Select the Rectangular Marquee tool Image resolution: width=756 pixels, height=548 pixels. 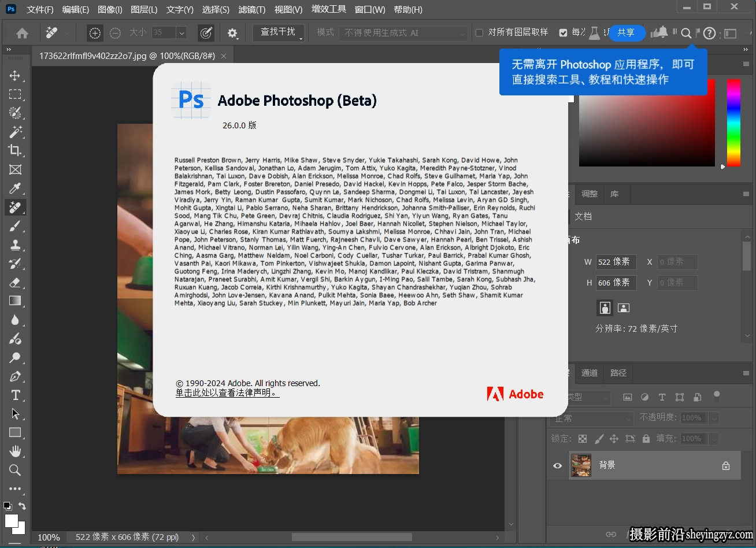(15, 94)
